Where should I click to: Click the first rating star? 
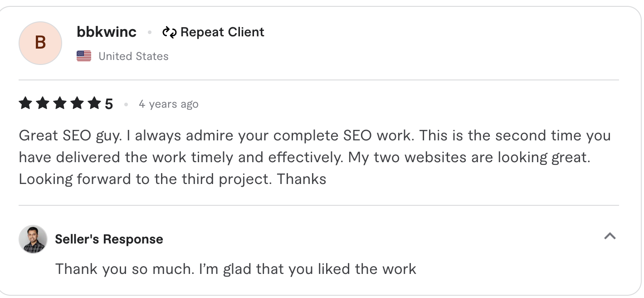[x=25, y=103]
